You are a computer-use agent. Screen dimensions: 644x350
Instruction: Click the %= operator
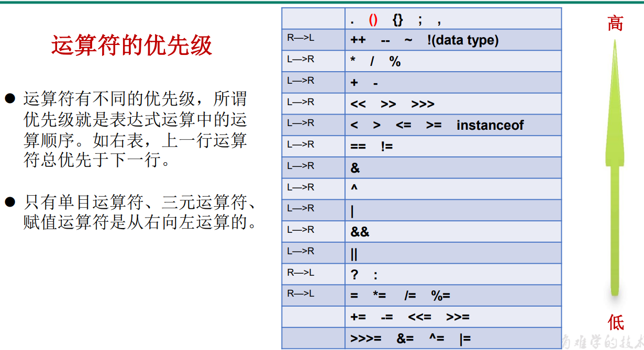[441, 296]
